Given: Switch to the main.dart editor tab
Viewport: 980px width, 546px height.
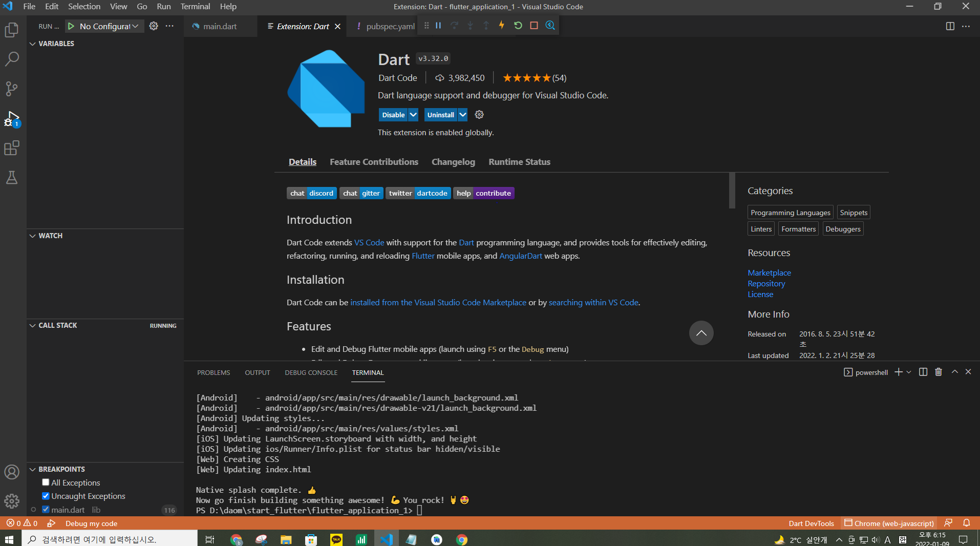Looking at the screenshot, I should (x=220, y=26).
